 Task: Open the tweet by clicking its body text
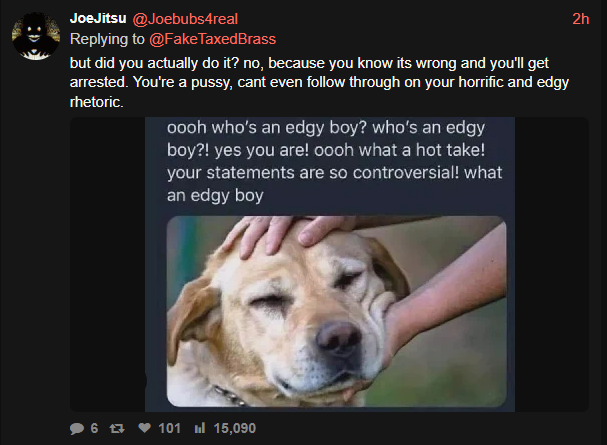319,82
